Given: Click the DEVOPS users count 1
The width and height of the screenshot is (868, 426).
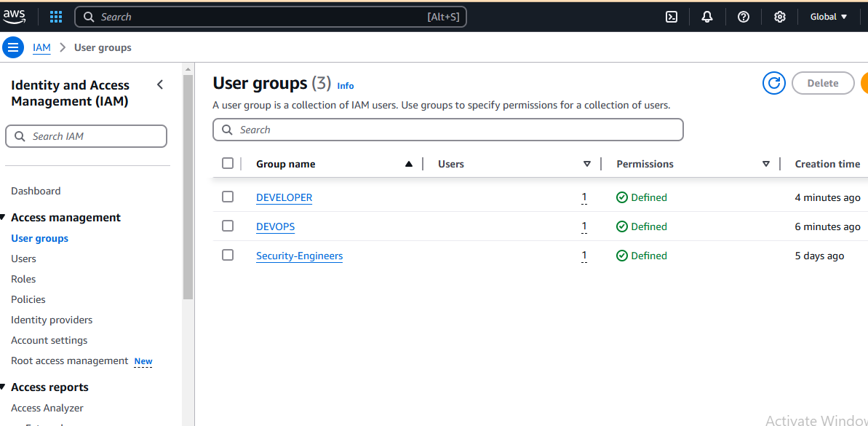Looking at the screenshot, I should point(584,226).
